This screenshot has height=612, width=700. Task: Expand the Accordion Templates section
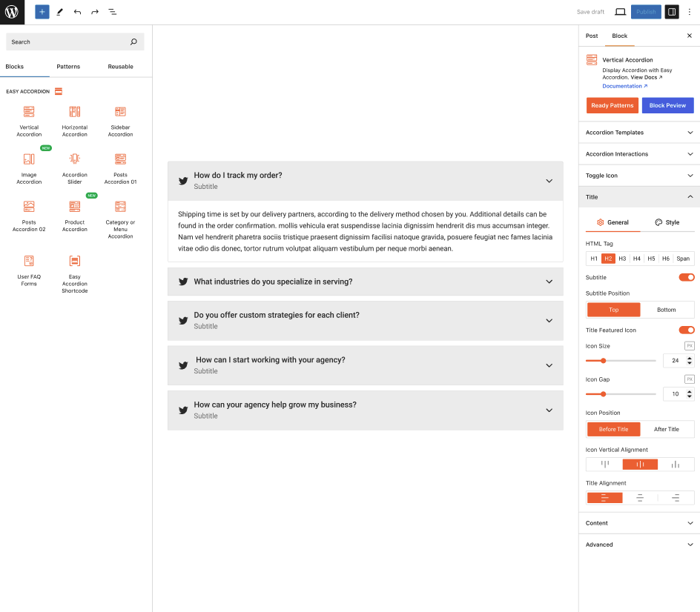tap(638, 133)
